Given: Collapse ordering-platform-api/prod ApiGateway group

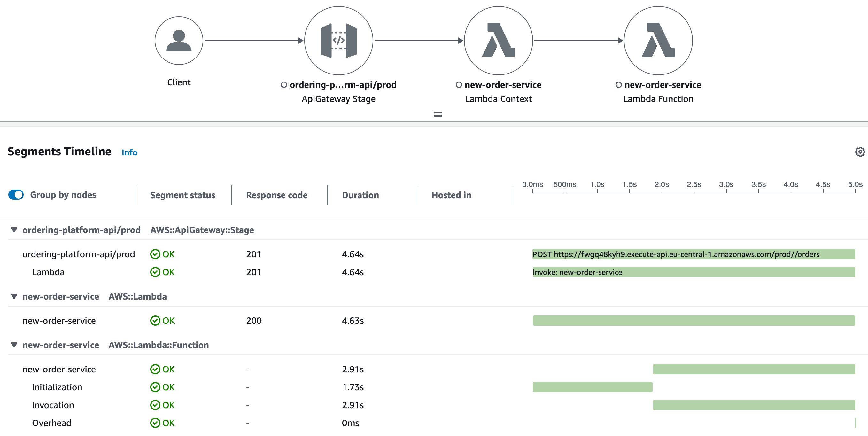Looking at the screenshot, I should (14, 230).
